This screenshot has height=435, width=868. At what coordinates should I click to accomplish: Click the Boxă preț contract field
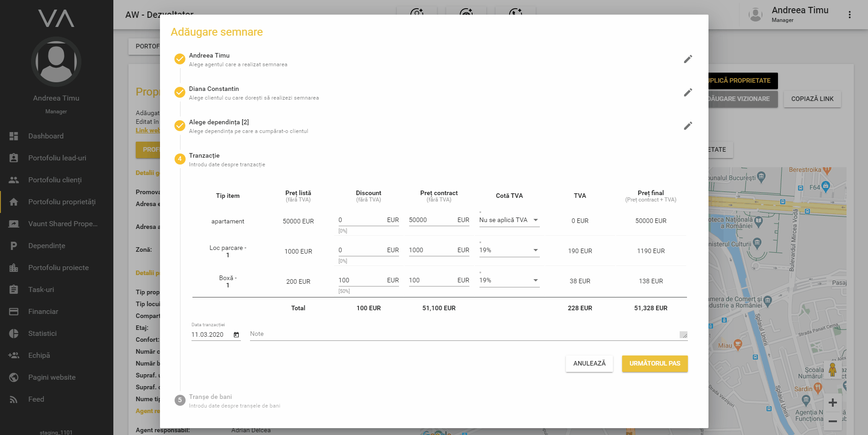pyautogui.click(x=431, y=281)
